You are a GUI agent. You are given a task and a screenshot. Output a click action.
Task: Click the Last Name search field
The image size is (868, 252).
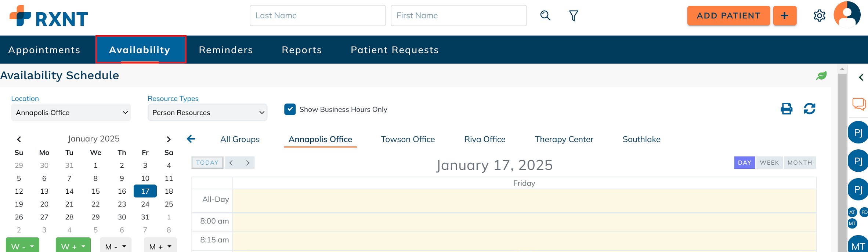pyautogui.click(x=318, y=15)
